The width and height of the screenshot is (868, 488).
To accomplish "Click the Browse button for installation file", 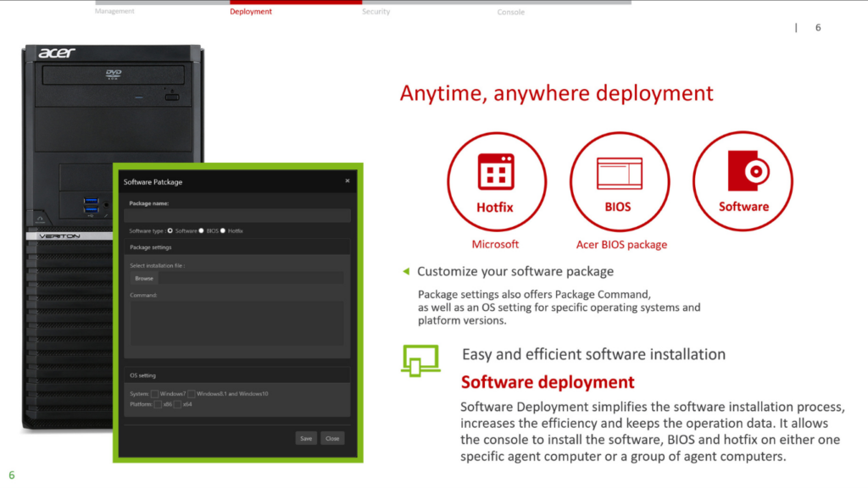I will point(144,278).
